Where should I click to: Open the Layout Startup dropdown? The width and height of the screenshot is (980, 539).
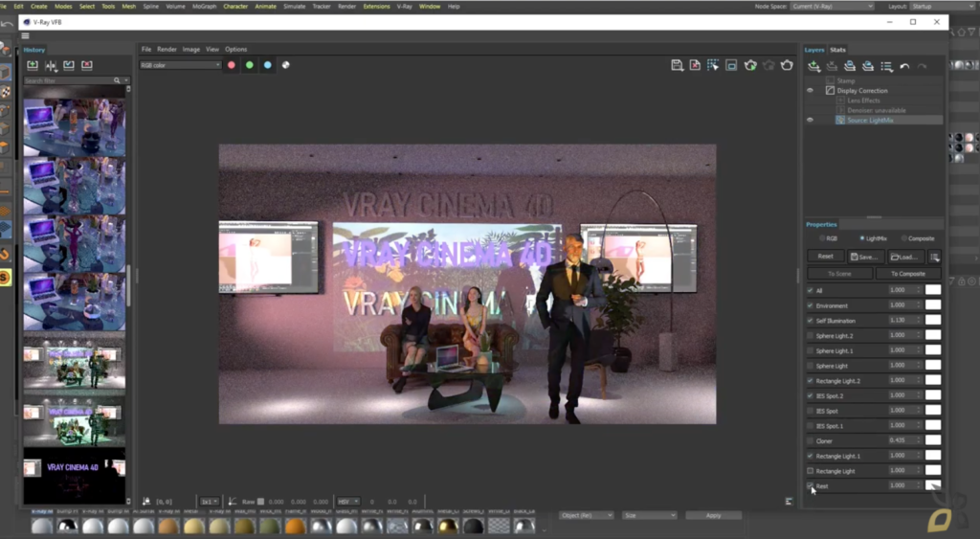coord(942,7)
